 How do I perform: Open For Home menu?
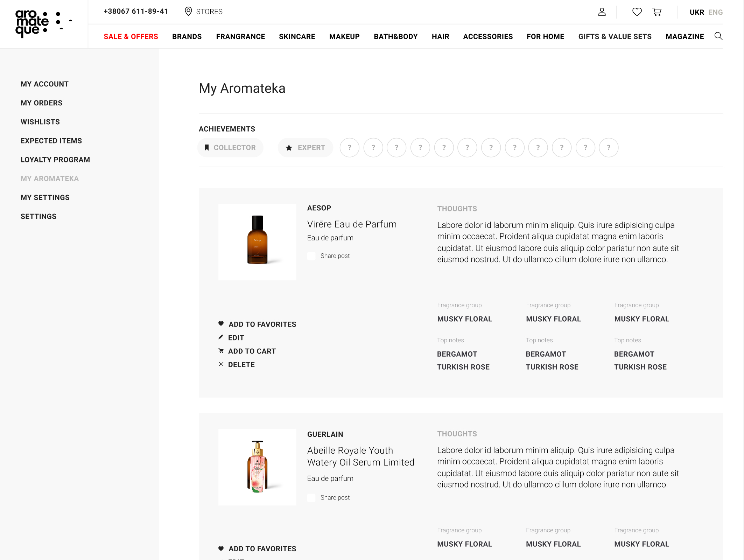coord(546,36)
